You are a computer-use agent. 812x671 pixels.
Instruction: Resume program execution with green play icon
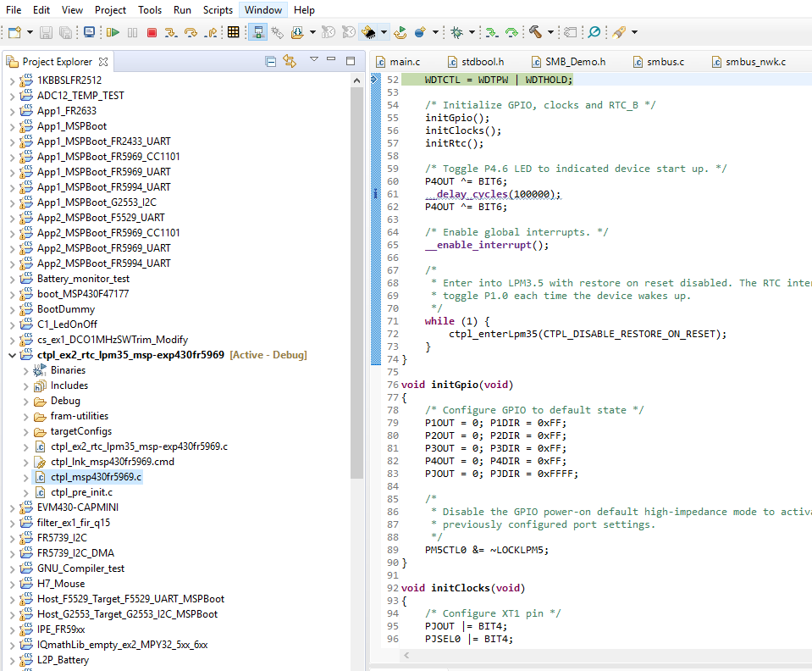(x=113, y=31)
